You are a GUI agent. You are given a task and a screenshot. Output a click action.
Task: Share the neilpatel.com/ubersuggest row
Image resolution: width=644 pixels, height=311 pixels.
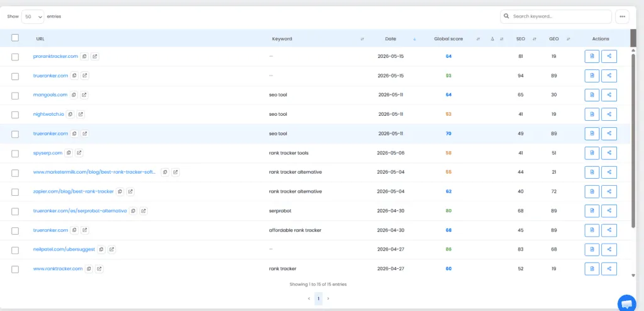click(x=609, y=250)
